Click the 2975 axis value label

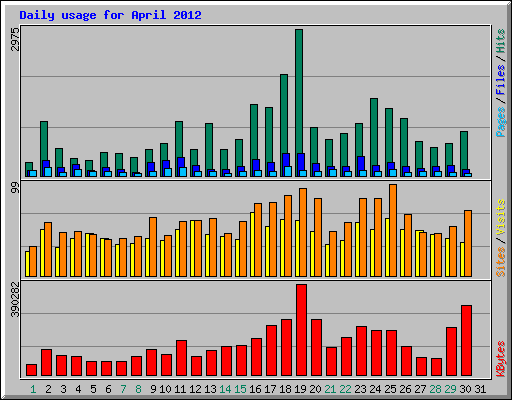click(15, 39)
